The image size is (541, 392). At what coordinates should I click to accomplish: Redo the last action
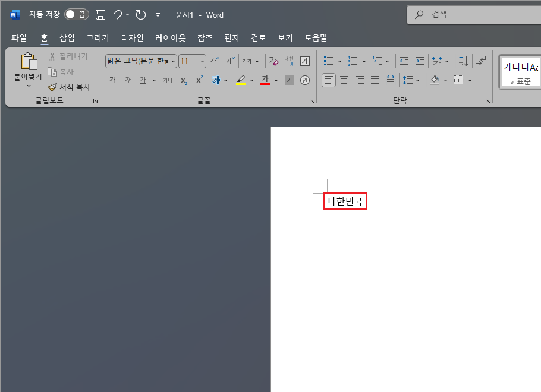pos(140,14)
